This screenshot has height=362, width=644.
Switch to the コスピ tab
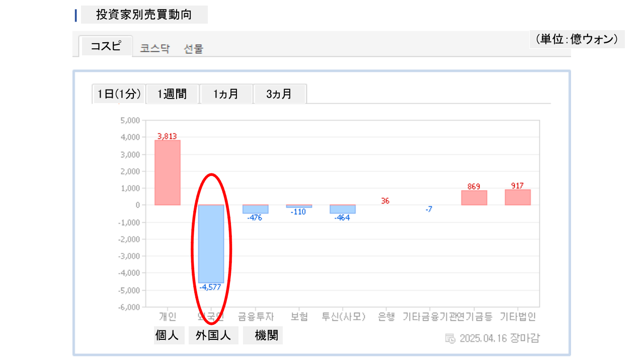point(106,46)
